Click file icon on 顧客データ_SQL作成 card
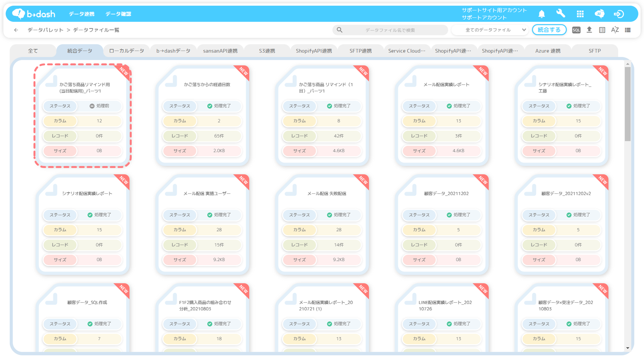 click(x=51, y=299)
